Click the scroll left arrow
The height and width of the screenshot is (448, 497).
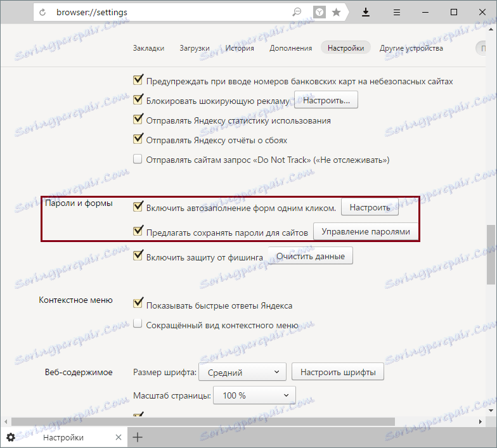pos(6,422)
